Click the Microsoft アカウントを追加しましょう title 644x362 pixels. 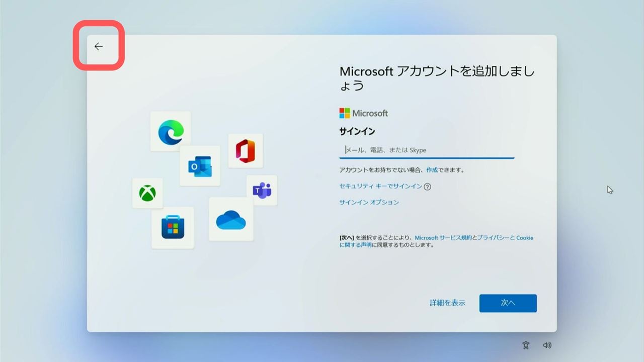click(x=437, y=78)
